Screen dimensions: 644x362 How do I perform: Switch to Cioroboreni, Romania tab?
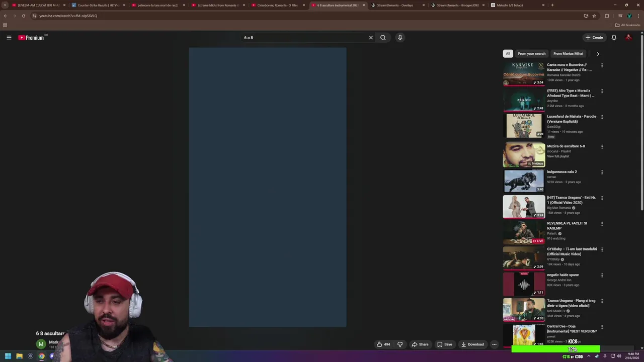[278, 5]
